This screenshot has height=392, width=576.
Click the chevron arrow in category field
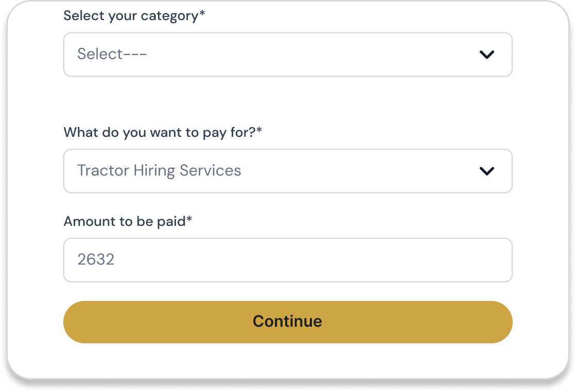(486, 55)
